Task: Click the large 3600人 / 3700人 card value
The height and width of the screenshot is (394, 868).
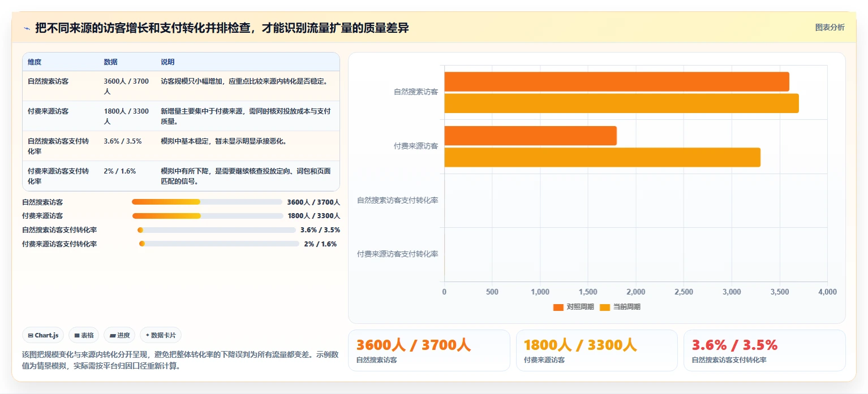Action: tap(414, 345)
